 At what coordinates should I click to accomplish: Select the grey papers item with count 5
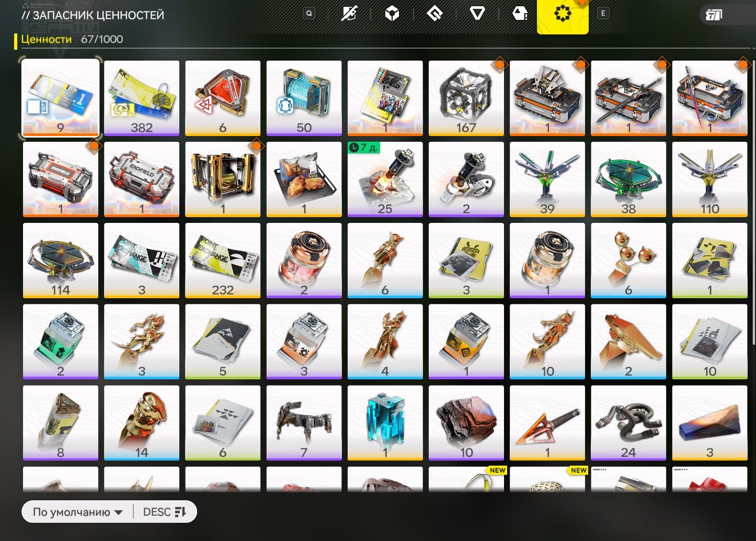pyautogui.click(x=223, y=341)
